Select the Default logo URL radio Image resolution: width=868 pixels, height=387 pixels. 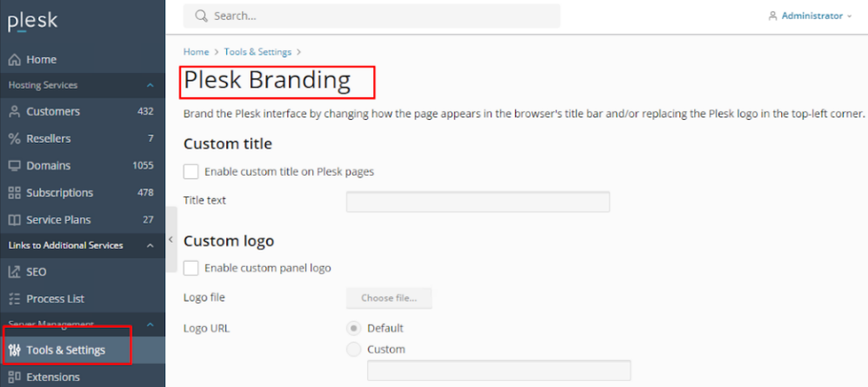[353, 328]
